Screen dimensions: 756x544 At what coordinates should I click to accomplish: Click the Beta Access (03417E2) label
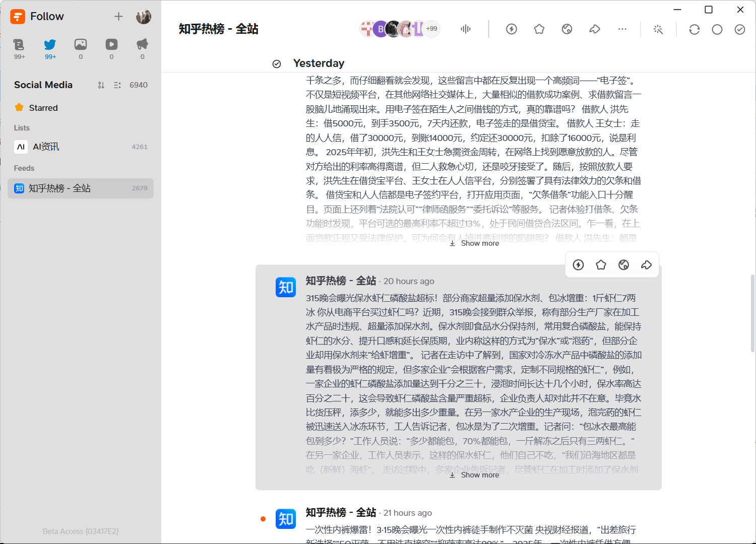(81, 531)
